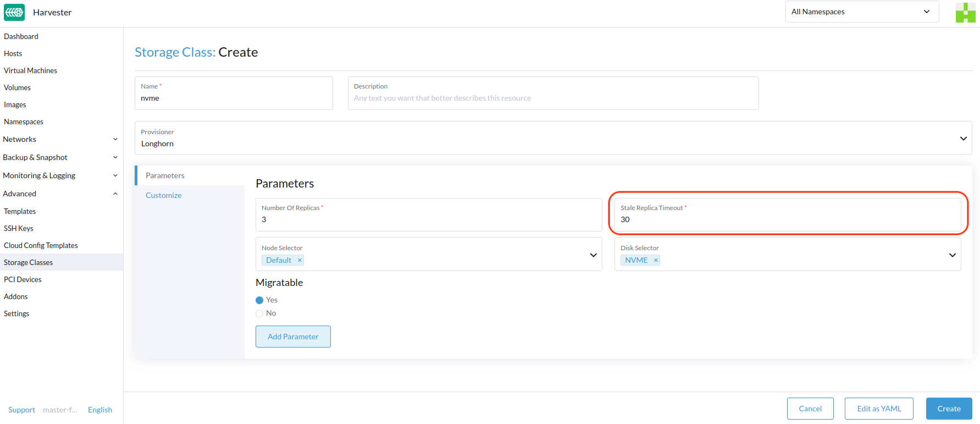Select Yes for Migratable
The image size is (980, 424).
pos(259,300)
